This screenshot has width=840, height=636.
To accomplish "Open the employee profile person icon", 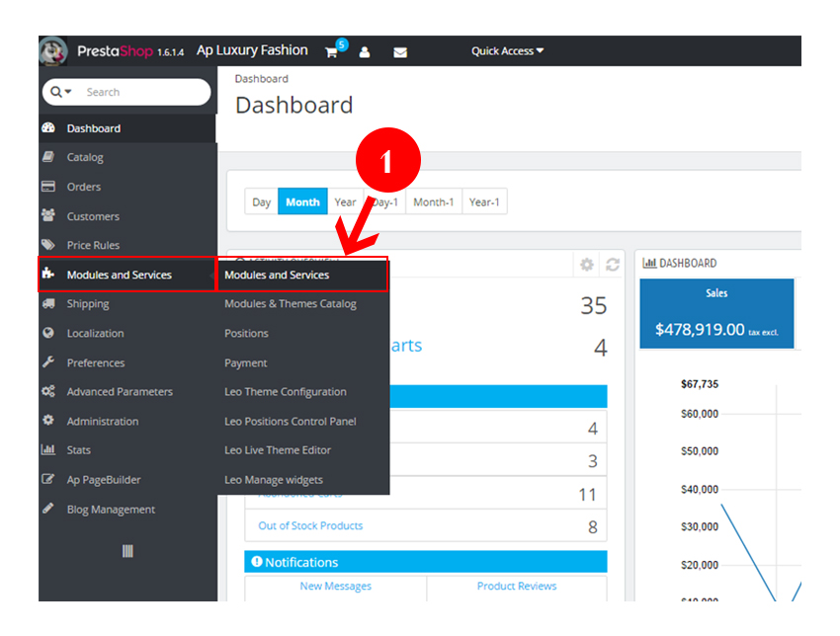I will [365, 52].
